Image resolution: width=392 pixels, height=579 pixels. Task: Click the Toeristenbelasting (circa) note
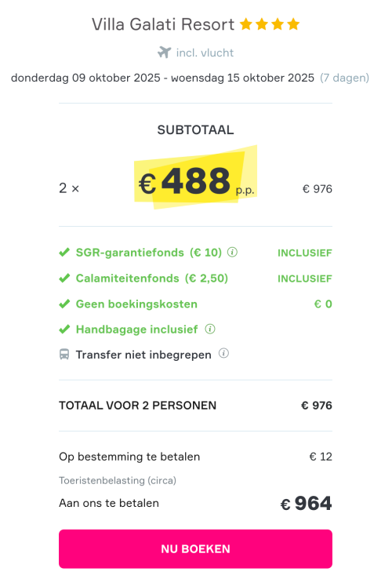118,480
